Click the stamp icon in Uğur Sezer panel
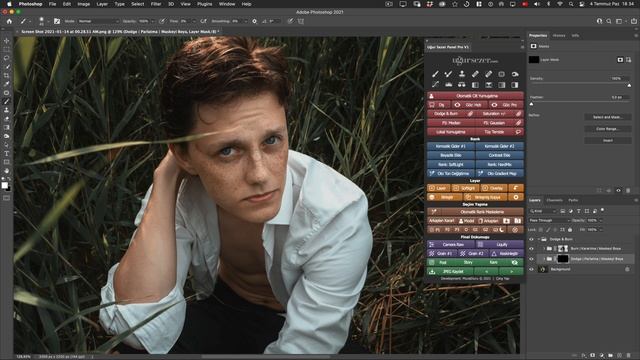The width and height of the screenshot is (640, 360). click(462, 74)
